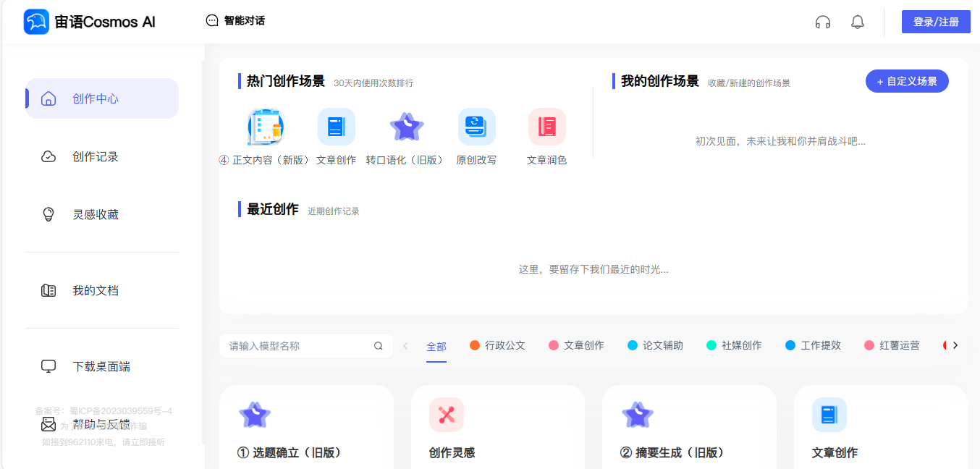Open the 正文内容（新版） scene icon
This screenshot has height=469, width=980.
tap(266, 127)
